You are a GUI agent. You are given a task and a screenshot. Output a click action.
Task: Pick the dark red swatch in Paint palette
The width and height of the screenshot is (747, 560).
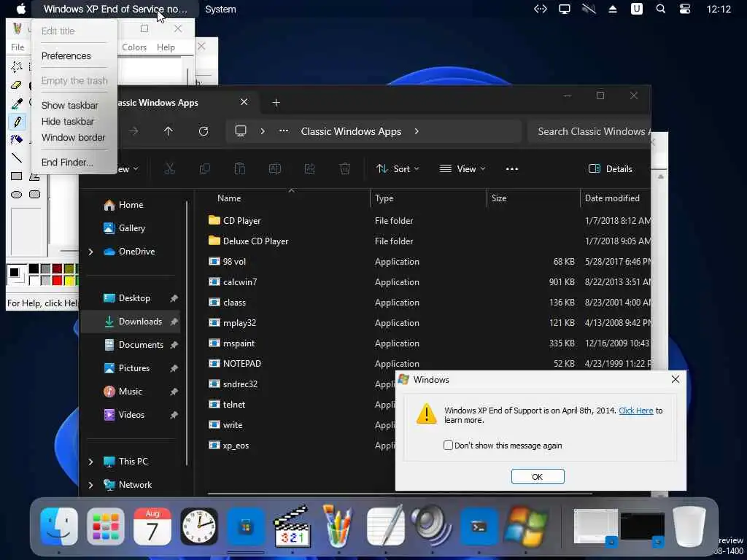(57, 269)
